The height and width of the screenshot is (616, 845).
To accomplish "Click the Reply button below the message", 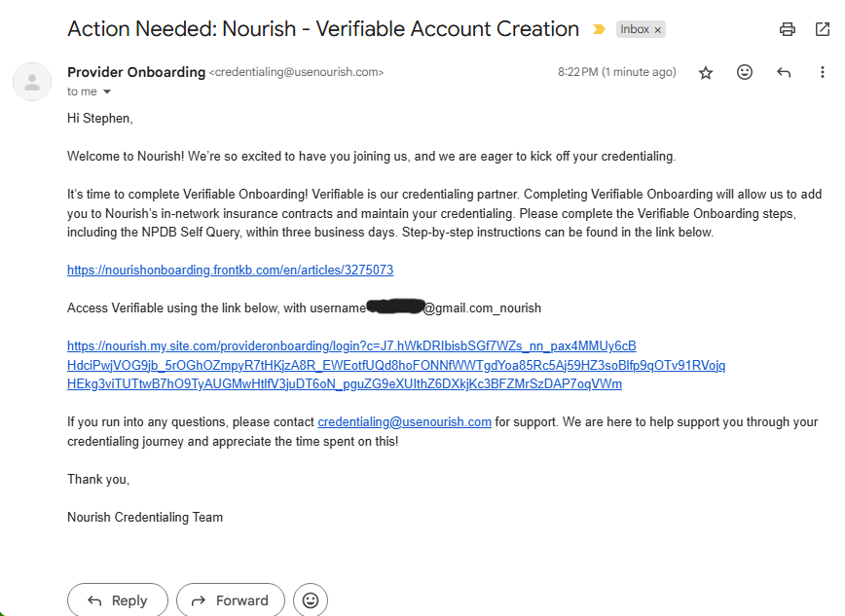I will coord(118,600).
